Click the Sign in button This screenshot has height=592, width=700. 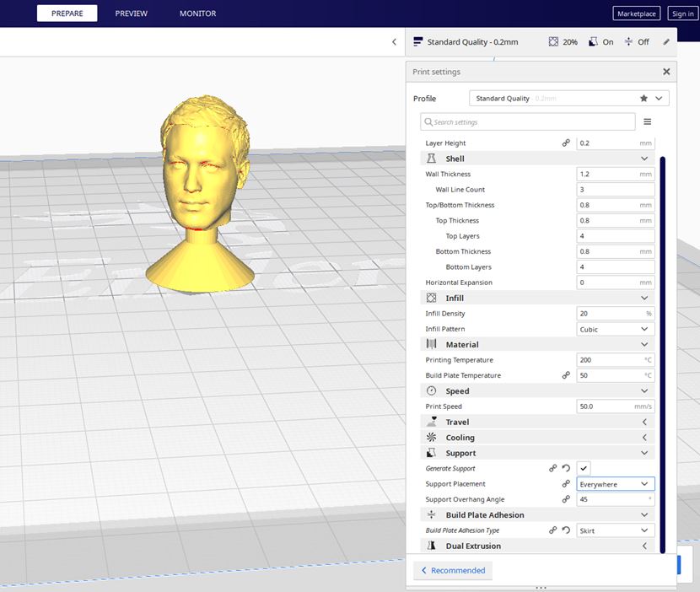(x=682, y=13)
